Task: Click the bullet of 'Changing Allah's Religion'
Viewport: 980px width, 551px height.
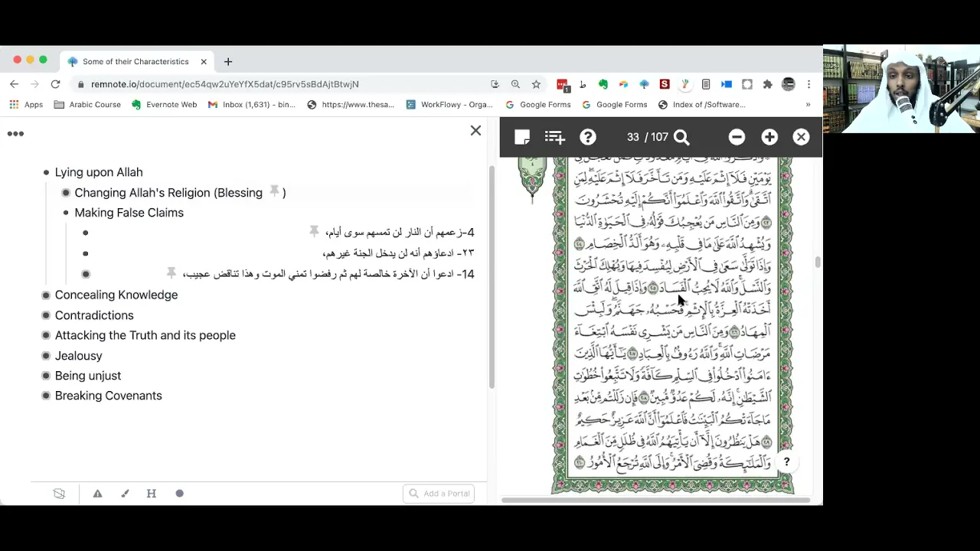Action: tap(66, 193)
